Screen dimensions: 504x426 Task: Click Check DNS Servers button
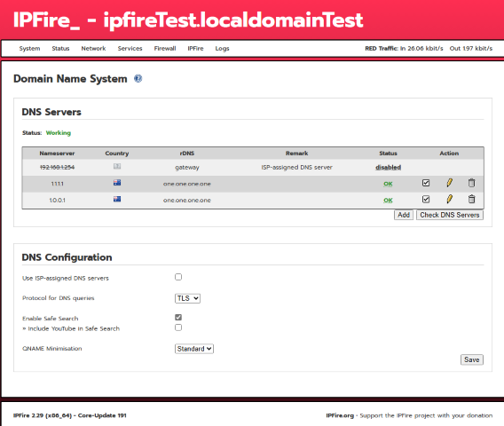coord(450,215)
